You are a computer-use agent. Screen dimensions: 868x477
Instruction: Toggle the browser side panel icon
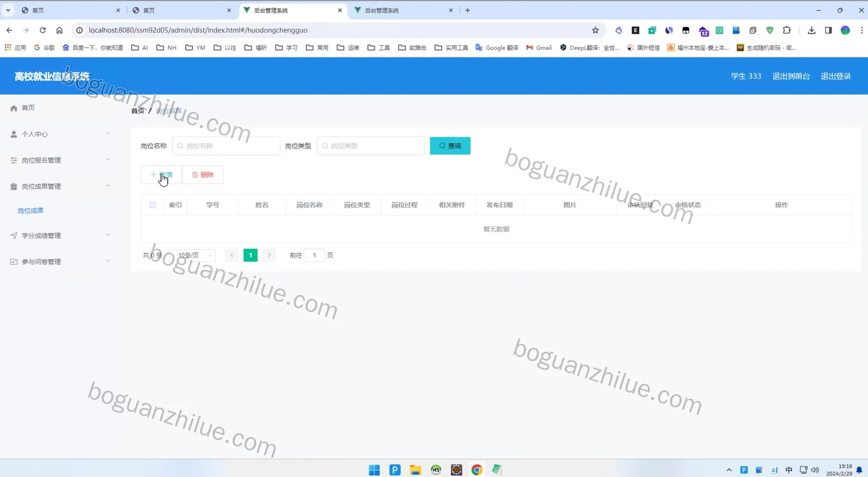pos(828,30)
